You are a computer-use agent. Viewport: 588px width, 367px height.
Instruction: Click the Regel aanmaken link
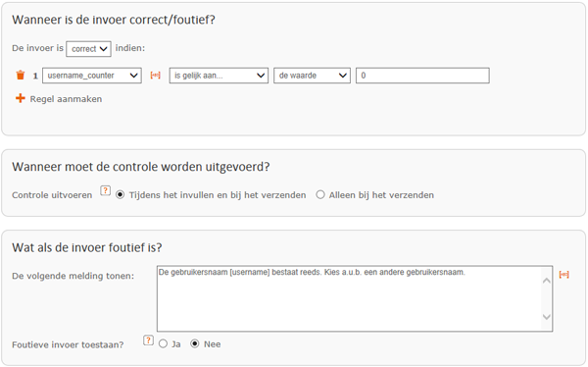(66, 99)
